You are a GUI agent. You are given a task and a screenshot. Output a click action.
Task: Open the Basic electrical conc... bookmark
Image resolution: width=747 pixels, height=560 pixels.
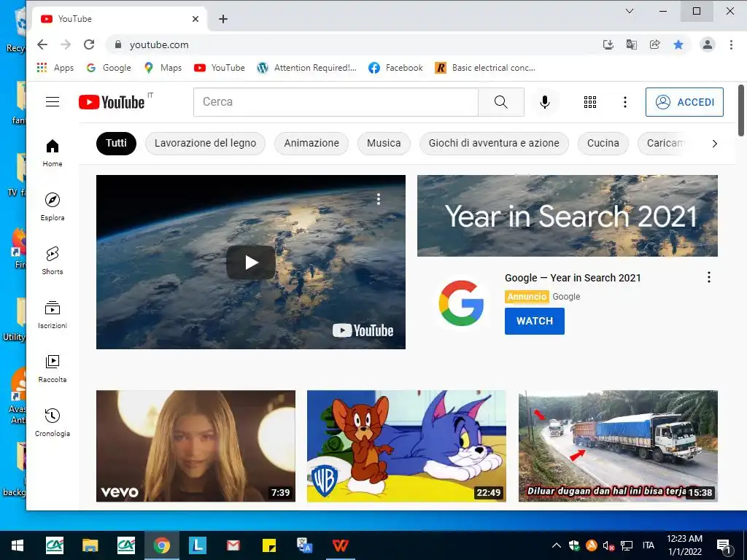pos(485,68)
